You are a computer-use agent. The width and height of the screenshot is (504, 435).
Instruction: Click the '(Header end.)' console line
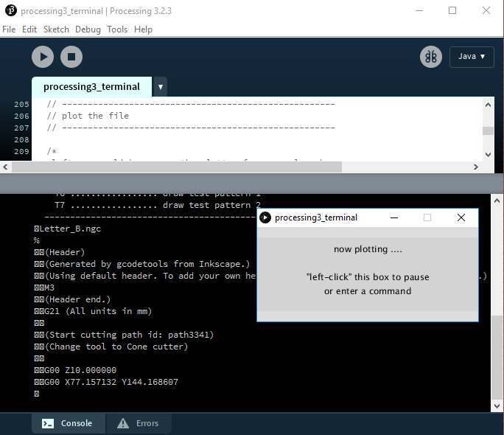point(77,299)
